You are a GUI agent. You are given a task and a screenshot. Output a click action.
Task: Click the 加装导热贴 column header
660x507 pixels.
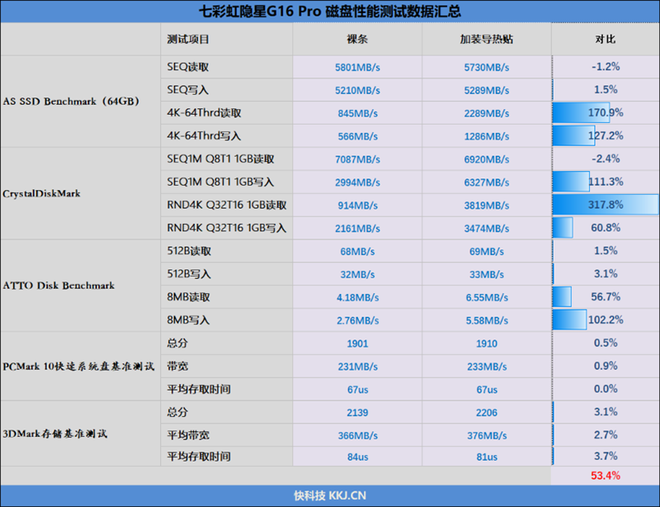(x=486, y=39)
